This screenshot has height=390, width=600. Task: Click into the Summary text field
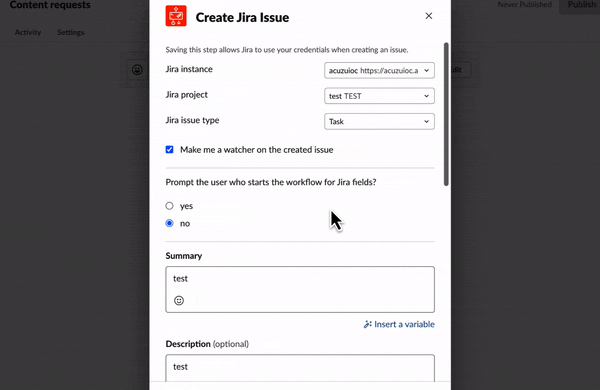pos(300,289)
